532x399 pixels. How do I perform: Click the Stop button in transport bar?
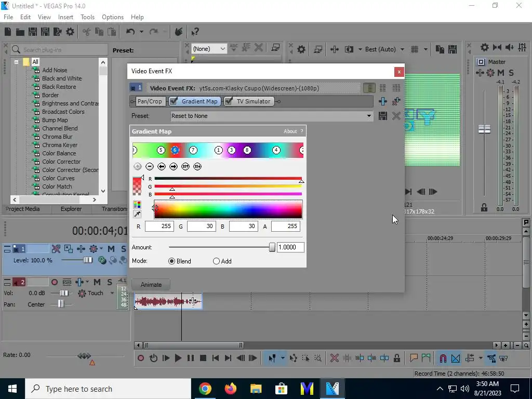point(203,358)
